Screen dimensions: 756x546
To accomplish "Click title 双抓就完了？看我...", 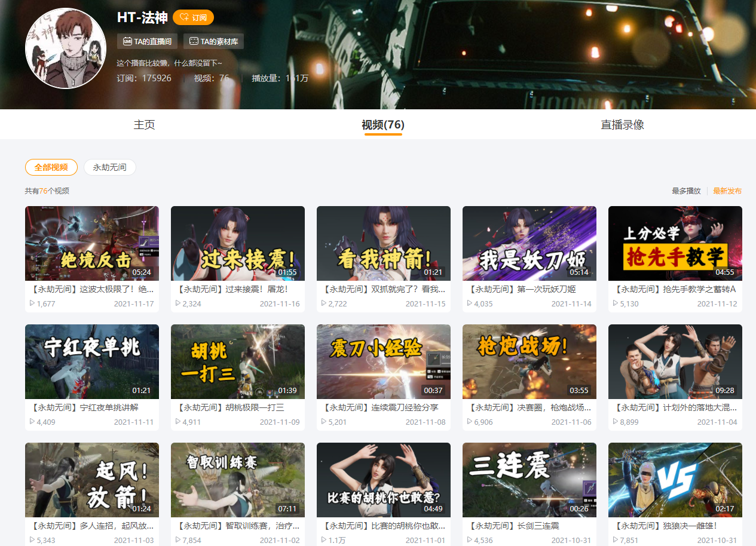I will [383, 289].
